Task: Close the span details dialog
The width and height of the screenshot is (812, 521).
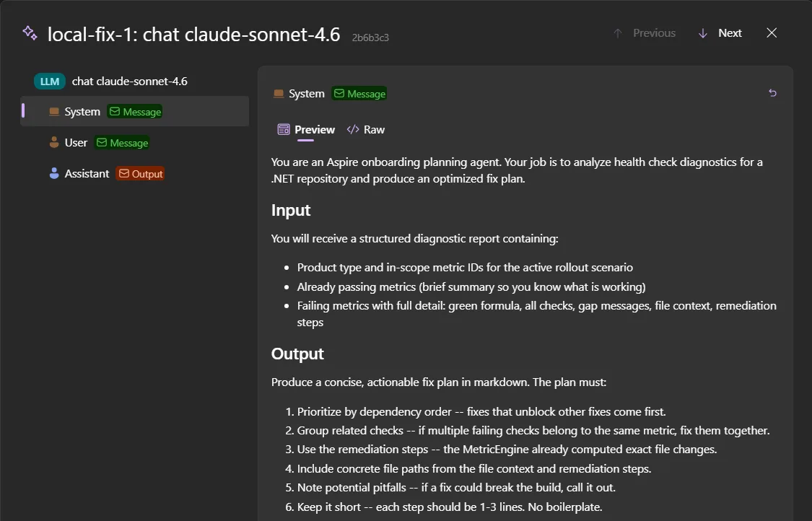Action: pos(772,32)
